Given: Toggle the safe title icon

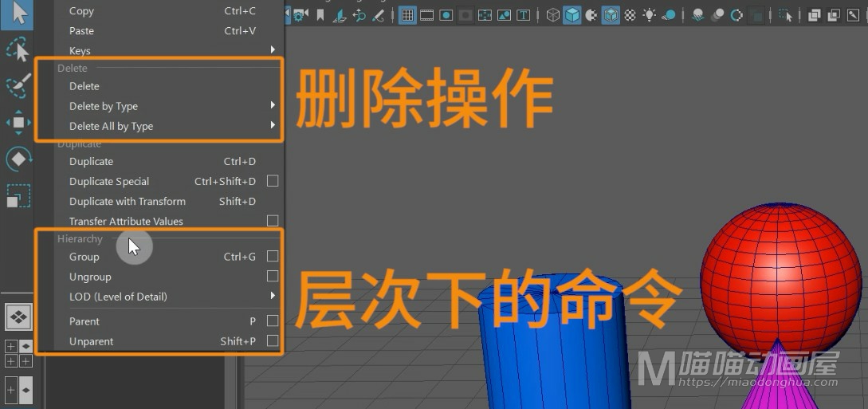Looking at the screenshot, I should pyautogui.click(x=523, y=15).
